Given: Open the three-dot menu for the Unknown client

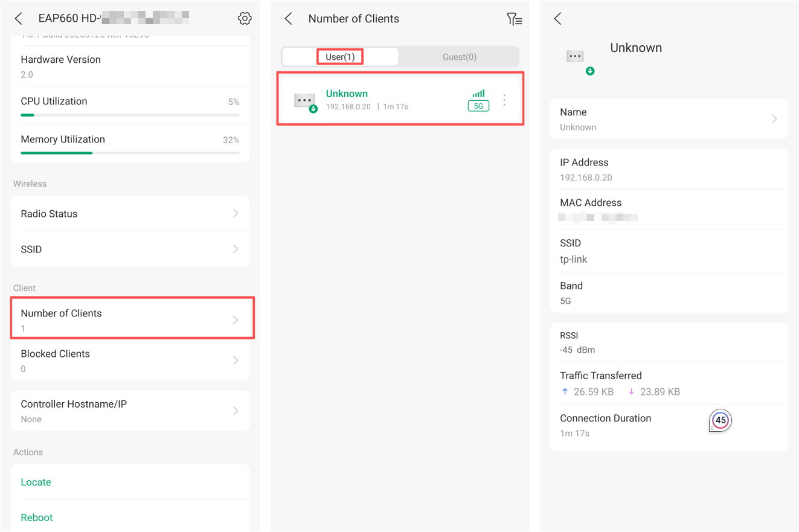Looking at the screenshot, I should tap(504, 100).
